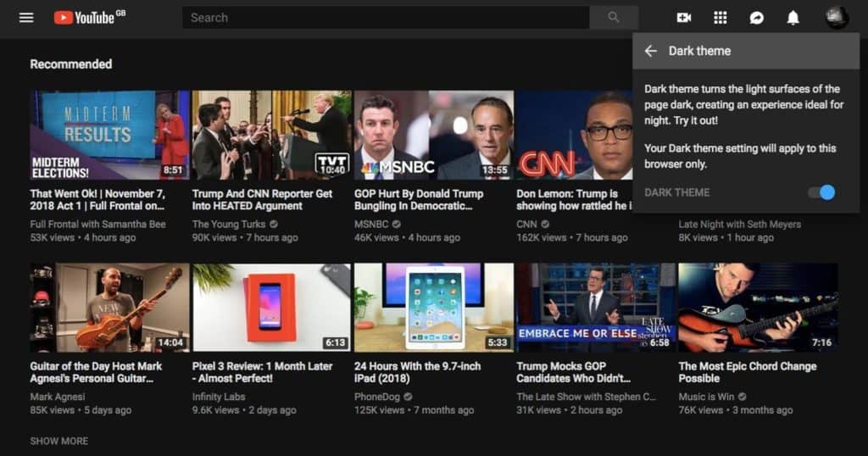Open the 9.7-inch iPad video thumbnail
The width and height of the screenshot is (868, 456).
point(434,308)
